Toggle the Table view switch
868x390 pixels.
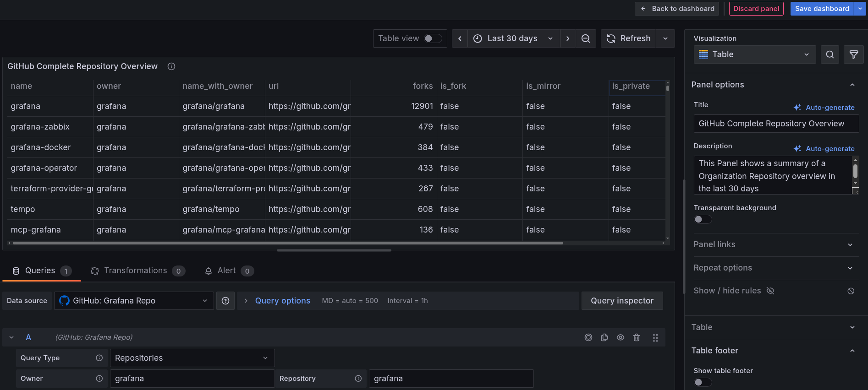[432, 38]
